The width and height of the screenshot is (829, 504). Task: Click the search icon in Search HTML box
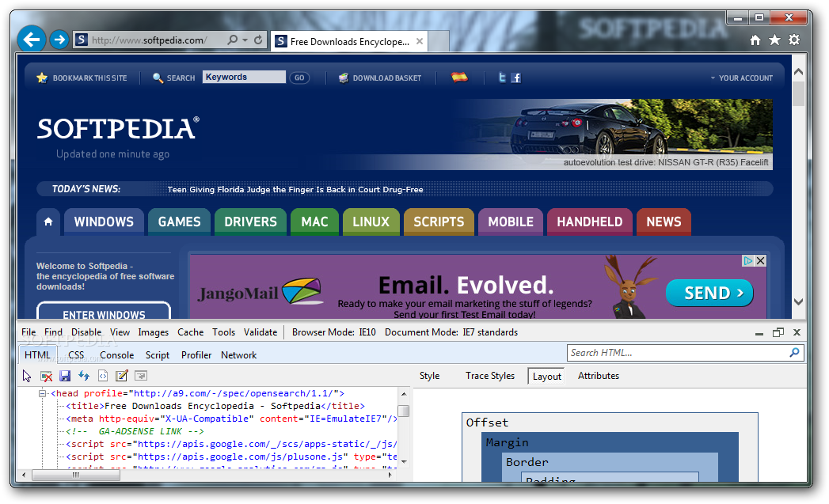pyautogui.click(x=794, y=352)
